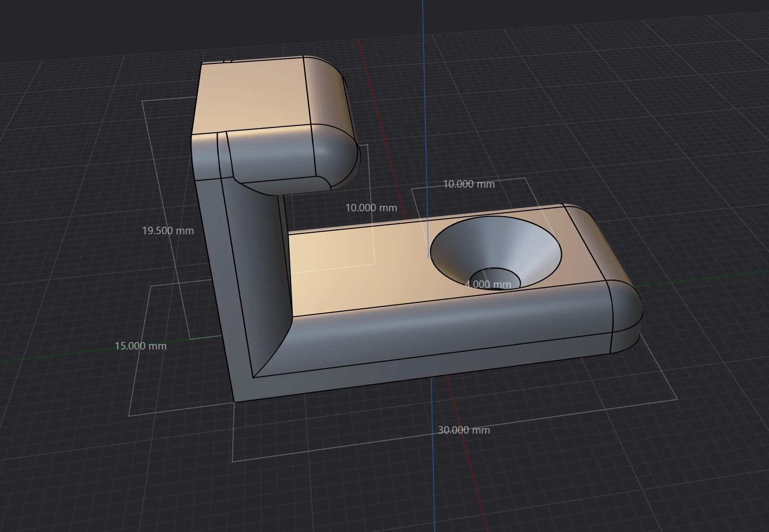Click the 30.000 mm dimension label
This screenshot has height=532, width=769.
[464, 430]
